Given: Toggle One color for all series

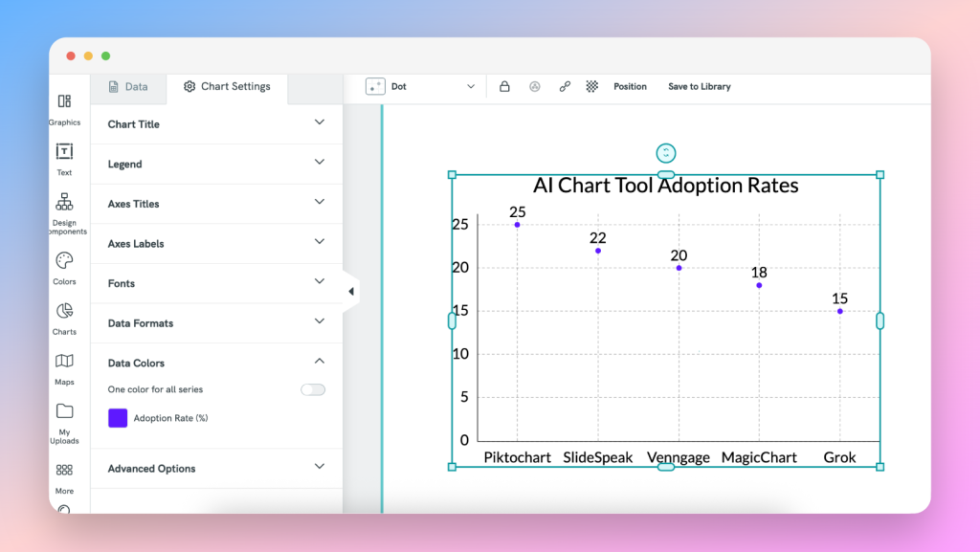Looking at the screenshot, I should coord(313,389).
